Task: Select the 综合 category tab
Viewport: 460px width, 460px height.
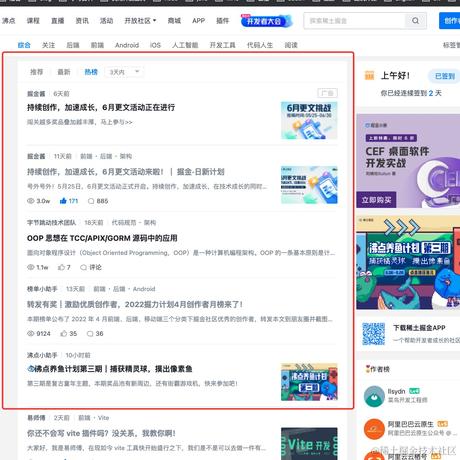Action: (24, 45)
